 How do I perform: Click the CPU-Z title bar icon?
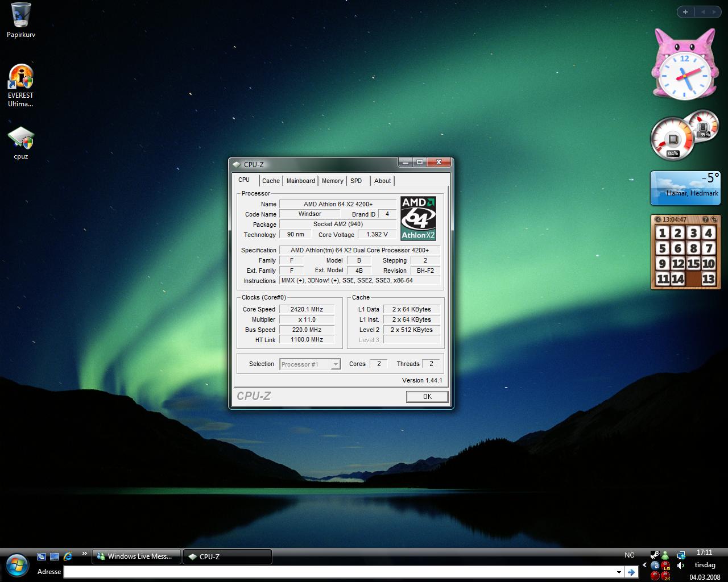pyautogui.click(x=237, y=165)
